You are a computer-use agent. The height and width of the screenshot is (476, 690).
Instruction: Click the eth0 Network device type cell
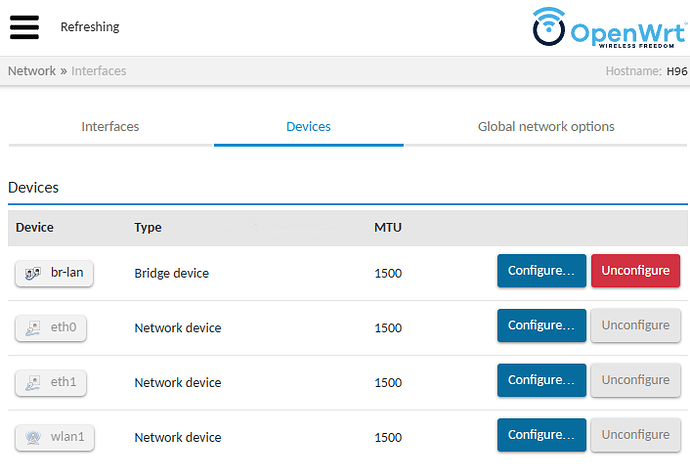178,328
